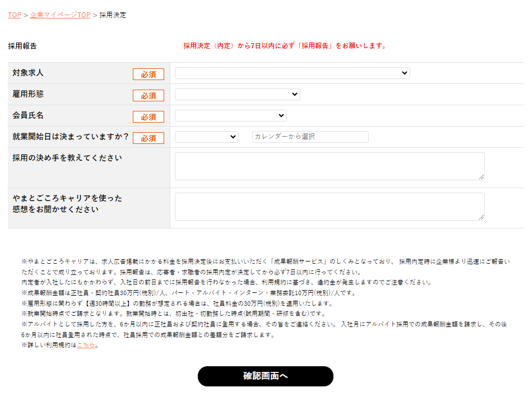Click the 必須 badge beside 就業開始日 question
This screenshot has height=420, width=529.
[149, 138]
